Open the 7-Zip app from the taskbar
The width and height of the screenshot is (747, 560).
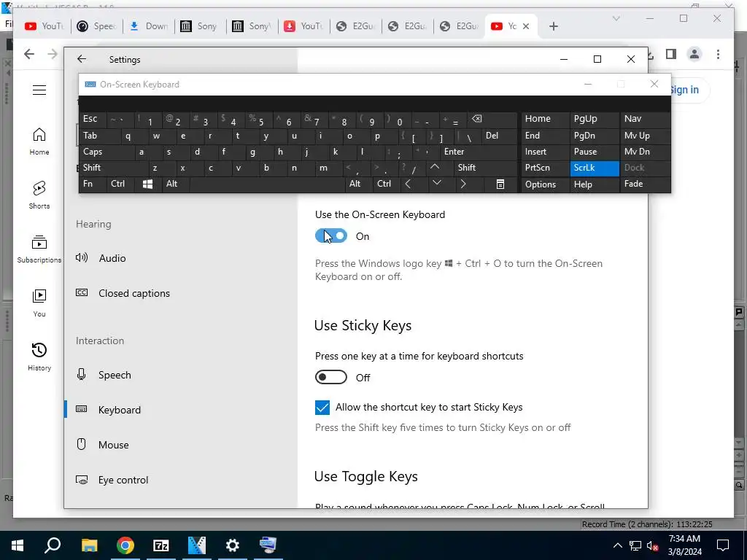click(161, 545)
